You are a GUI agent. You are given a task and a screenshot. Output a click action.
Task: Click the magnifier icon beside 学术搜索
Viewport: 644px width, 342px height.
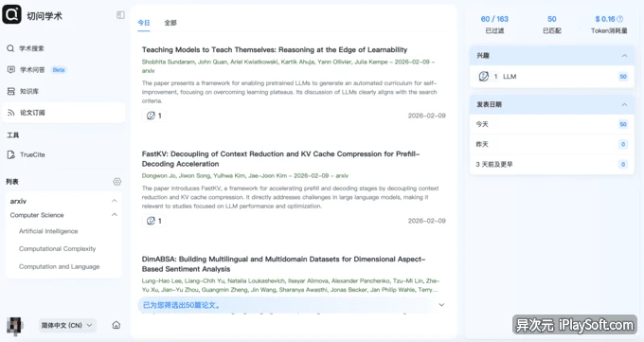pyautogui.click(x=10, y=48)
